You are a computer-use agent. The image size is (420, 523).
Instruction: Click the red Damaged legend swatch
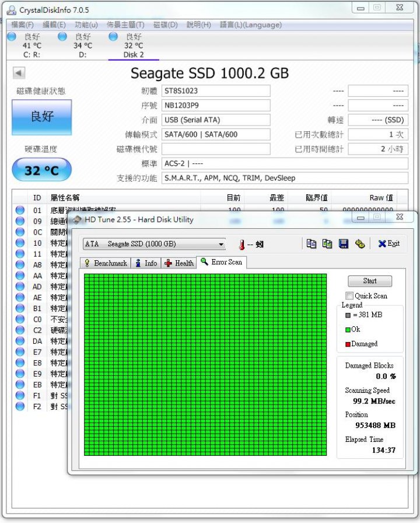pos(348,344)
